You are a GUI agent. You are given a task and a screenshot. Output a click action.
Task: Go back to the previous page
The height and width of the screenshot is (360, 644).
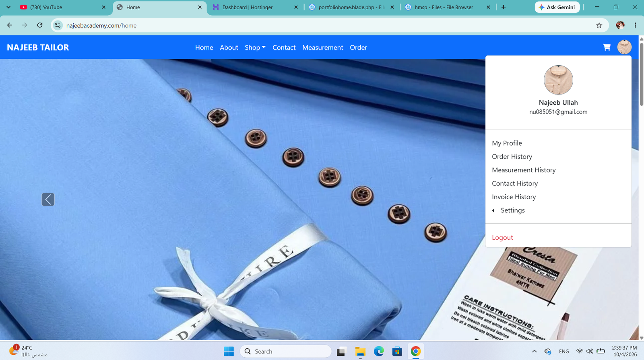click(10, 25)
